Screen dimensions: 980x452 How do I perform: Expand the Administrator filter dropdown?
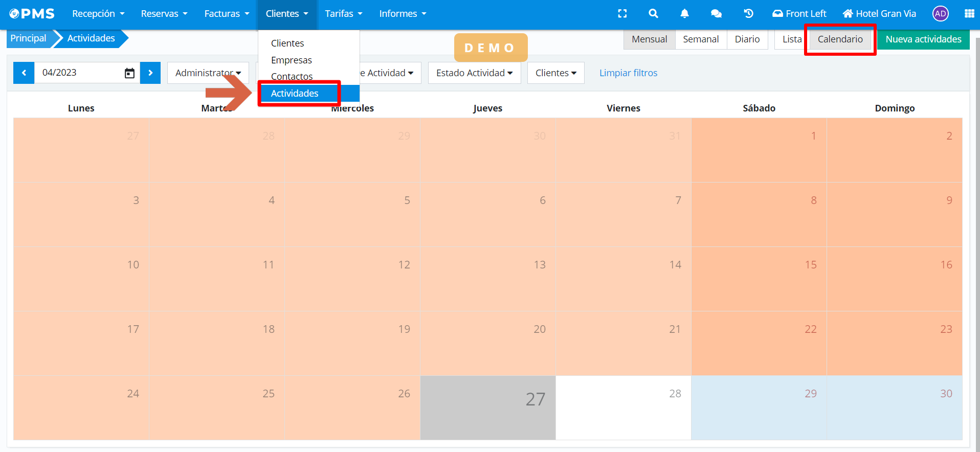(x=208, y=73)
